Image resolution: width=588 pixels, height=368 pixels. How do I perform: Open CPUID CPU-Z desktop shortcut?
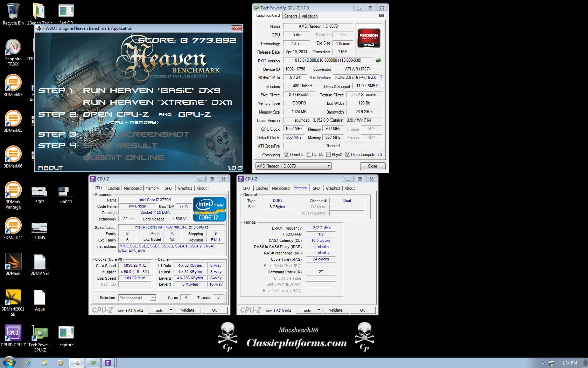[x=13, y=336]
